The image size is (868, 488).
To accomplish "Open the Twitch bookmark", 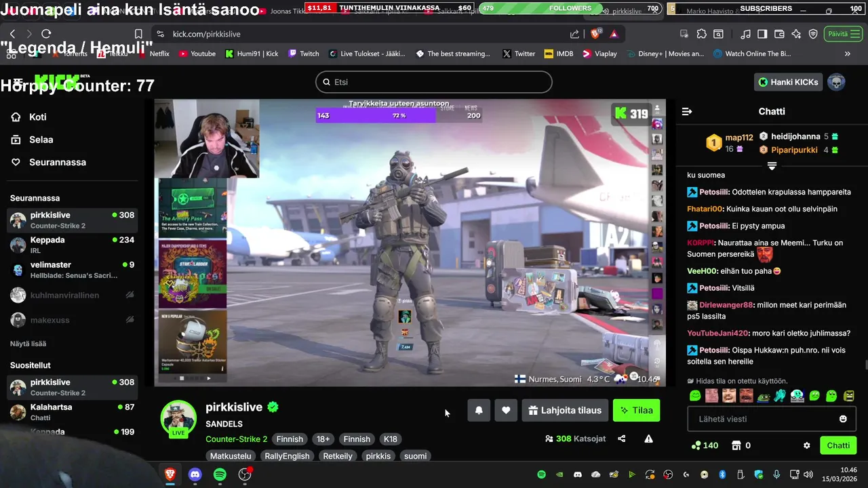I will [x=303, y=54].
